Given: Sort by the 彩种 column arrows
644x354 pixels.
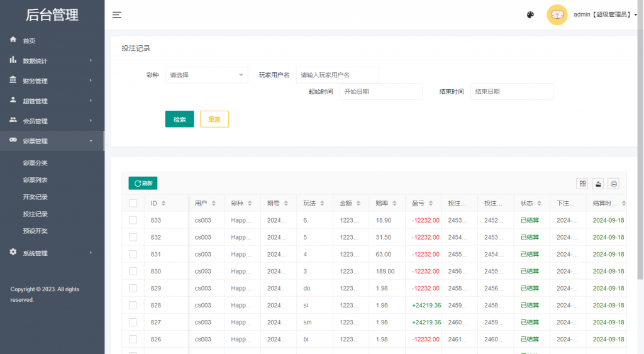Looking at the screenshot, I should click(250, 203).
